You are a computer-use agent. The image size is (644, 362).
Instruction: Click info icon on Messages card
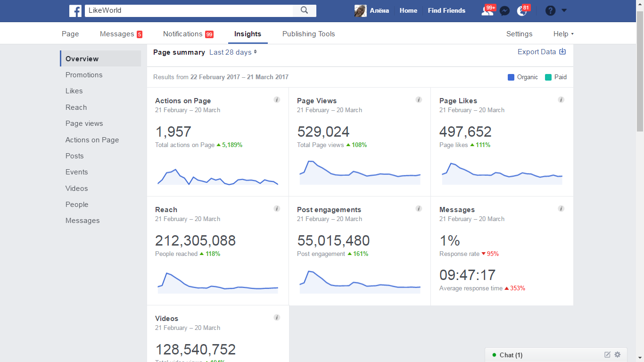(x=561, y=209)
